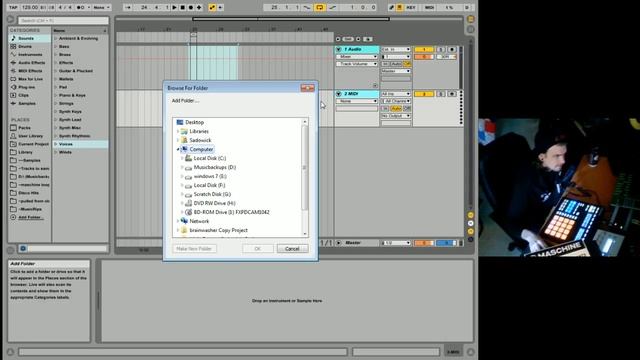
Task: Click the TAP tempo button
Action: point(13,7)
